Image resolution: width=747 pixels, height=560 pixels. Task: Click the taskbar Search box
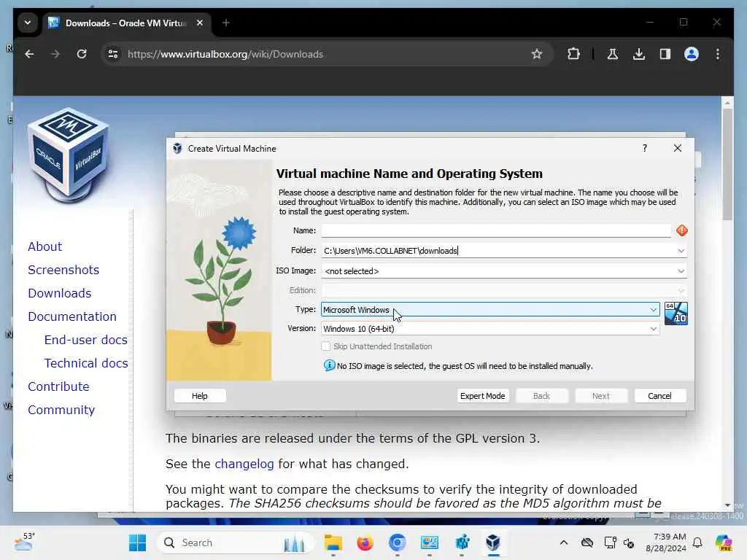(236, 542)
